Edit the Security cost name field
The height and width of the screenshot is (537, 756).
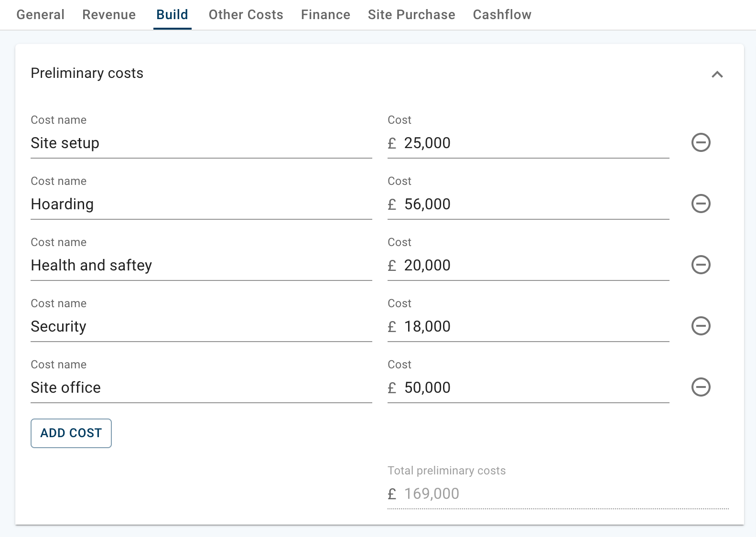pyautogui.click(x=201, y=326)
